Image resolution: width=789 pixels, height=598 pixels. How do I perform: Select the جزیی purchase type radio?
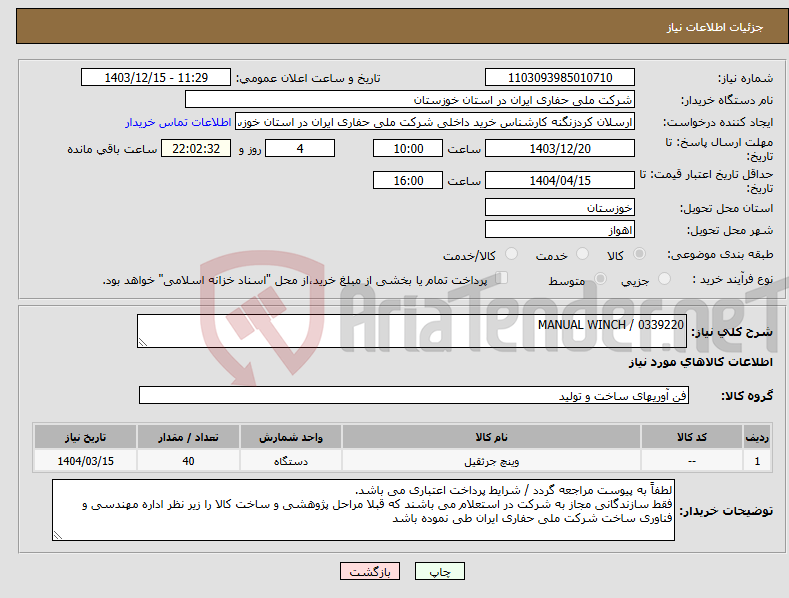click(664, 279)
